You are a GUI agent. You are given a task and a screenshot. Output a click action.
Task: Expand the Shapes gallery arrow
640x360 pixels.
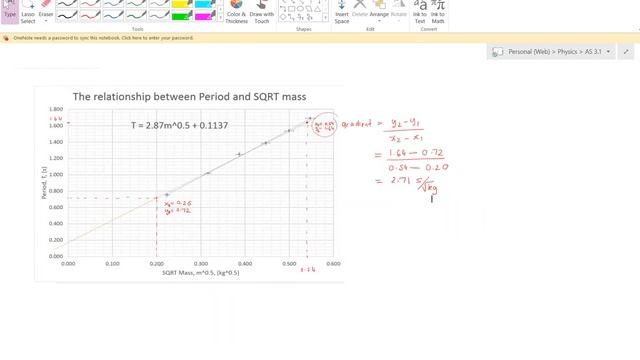click(325, 18)
